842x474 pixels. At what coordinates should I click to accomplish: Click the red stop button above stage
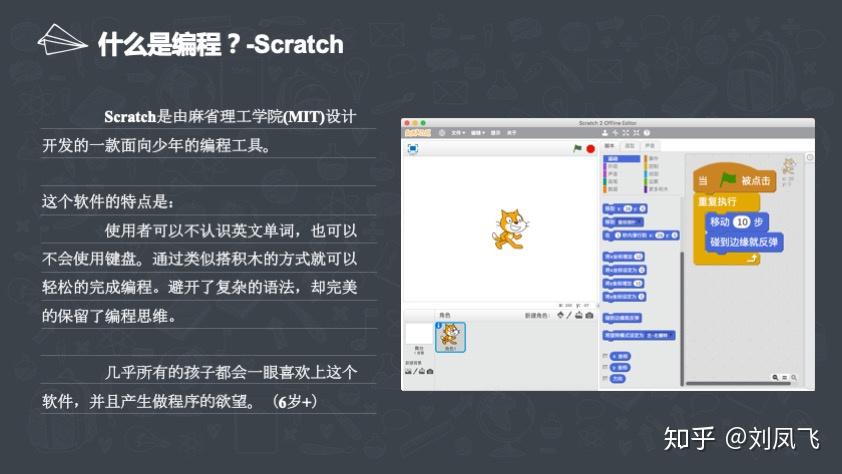tap(590, 149)
